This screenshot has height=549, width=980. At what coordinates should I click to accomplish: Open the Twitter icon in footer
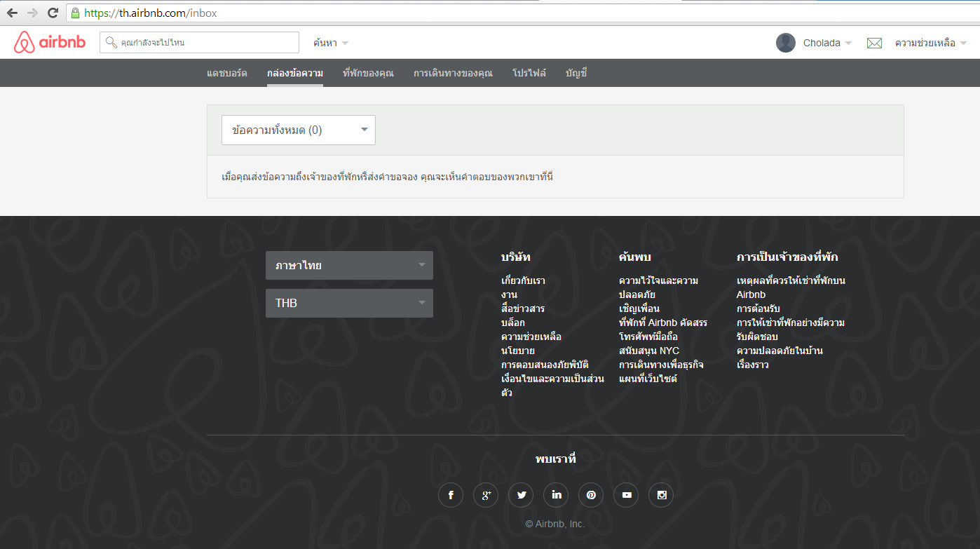[521, 495]
